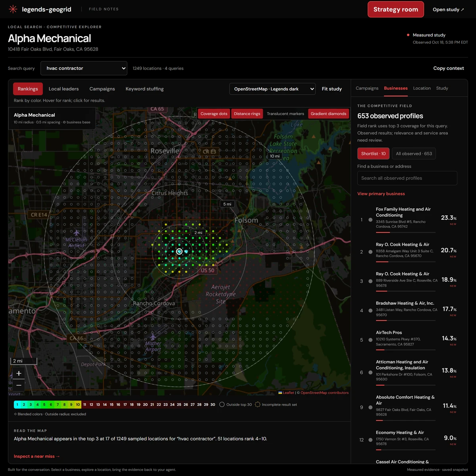Click rank dot beside Bradshaw Heating & Air
This screenshot has width=476, height=476.
[x=370, y=311]
